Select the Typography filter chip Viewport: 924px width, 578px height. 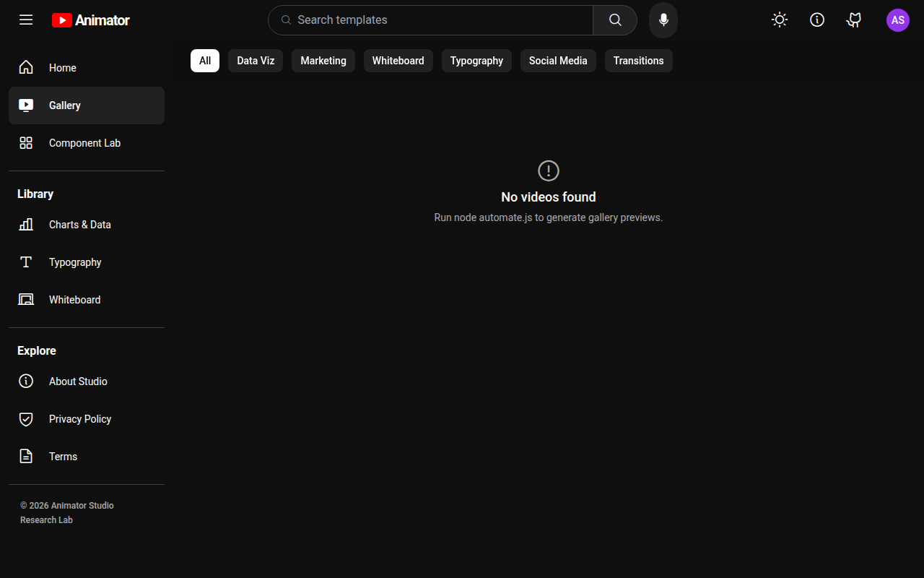[476, 61]
